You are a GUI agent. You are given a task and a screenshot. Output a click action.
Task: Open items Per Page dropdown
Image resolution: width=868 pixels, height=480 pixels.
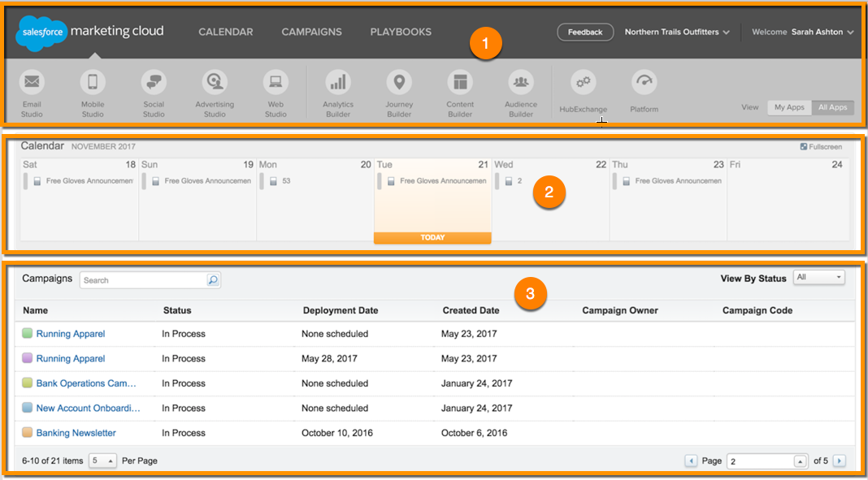coord(102,461)
